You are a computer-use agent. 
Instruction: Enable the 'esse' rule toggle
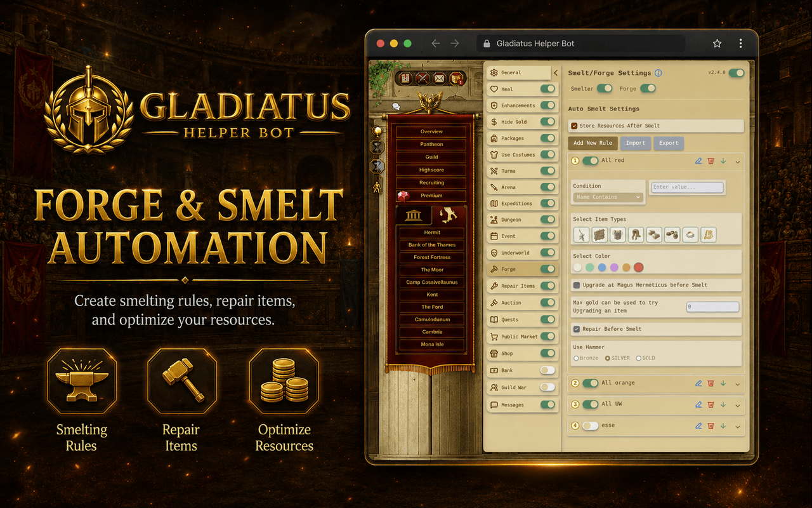click(591, 426)
